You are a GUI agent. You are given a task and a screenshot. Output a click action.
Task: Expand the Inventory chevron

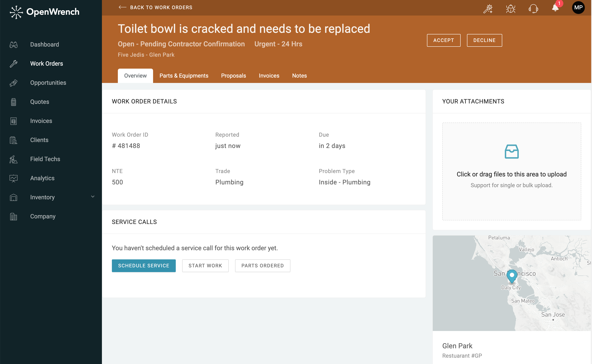[93, 197]
